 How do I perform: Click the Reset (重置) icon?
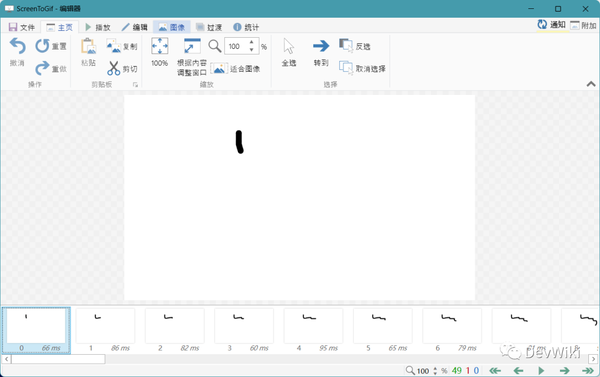[42, 46]
